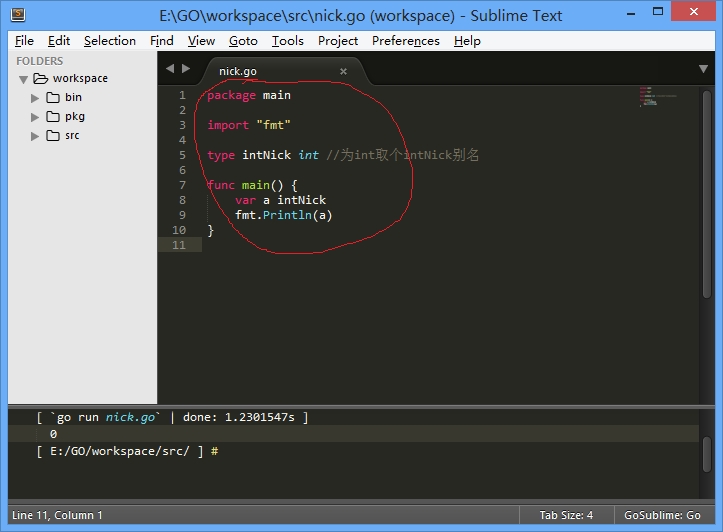The width and height of the screenshot is (723, 532).
Task: Open the Preferences menu
Action: pos(406,41)
